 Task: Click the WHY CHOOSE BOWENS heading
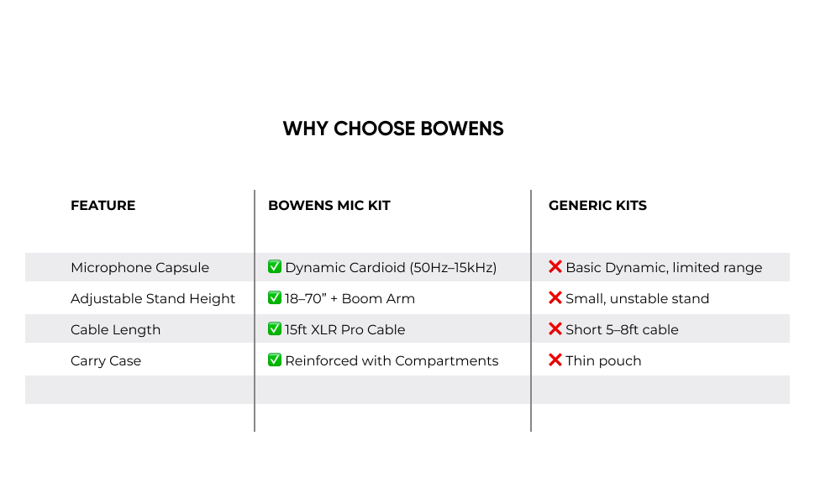pyautogui.click(x=393, y=129)
